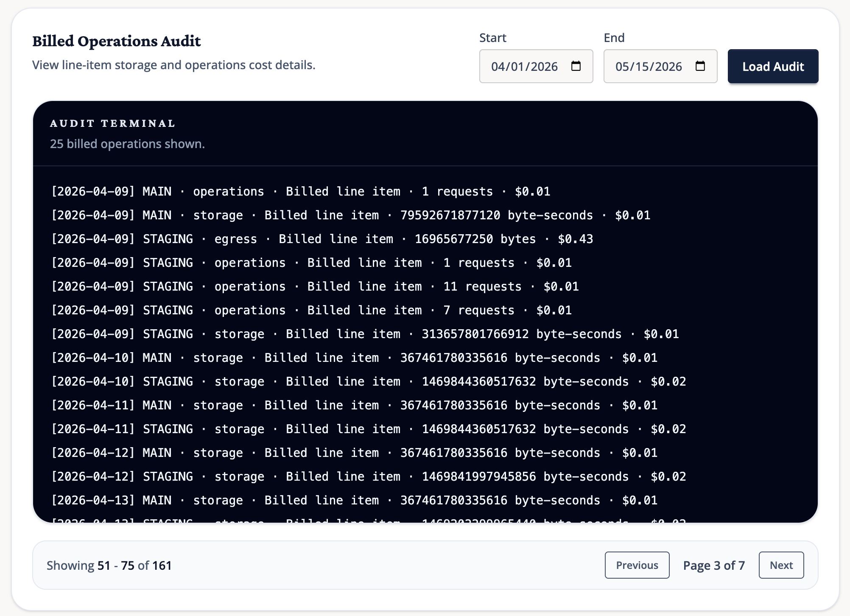This screenshot has width=850, height=616.
Task: Select the 2026-04-13 MAIN storage line
Action: click(354, 500)
